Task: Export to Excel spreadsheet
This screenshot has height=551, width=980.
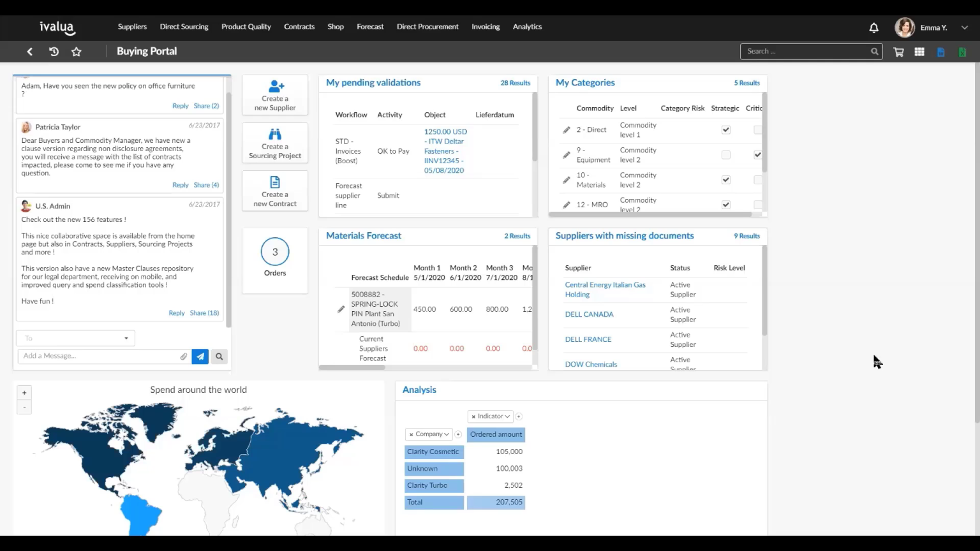Action: [961, 51]
